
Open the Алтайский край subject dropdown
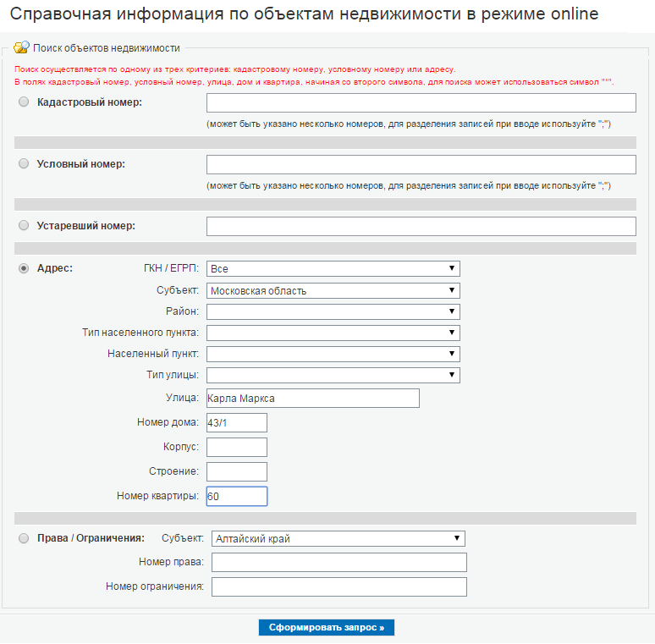338,538
